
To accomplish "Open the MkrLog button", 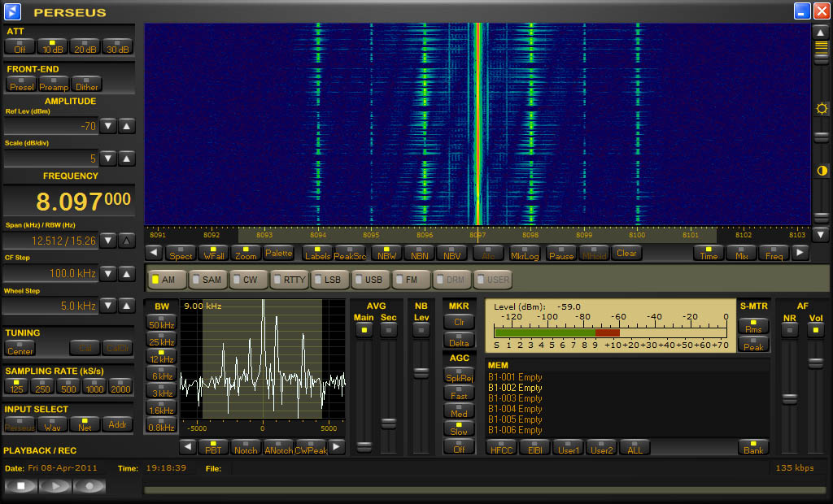I will (525, 253).
